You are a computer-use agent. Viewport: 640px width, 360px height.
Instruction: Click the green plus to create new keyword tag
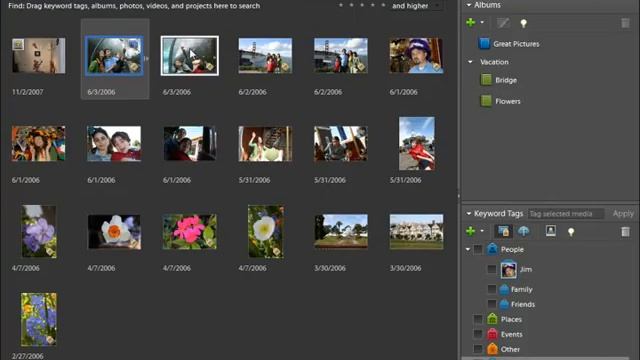pyautogui.click(x=471, y=231)
